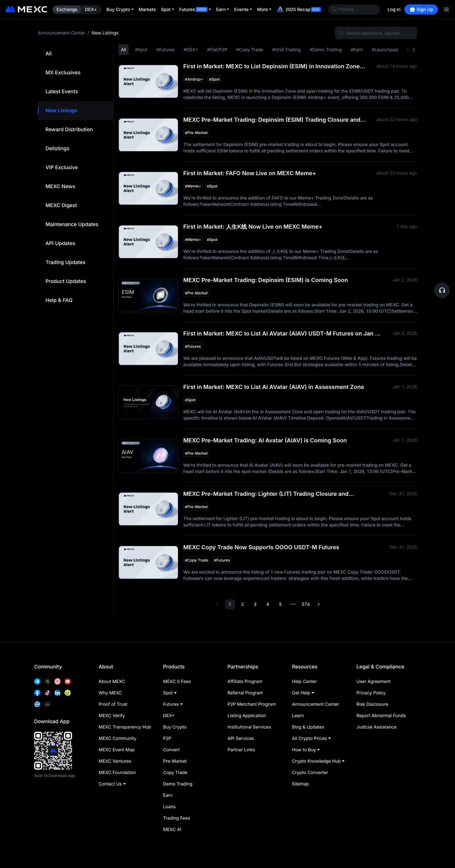The image size is (455, 868).
Task: Expand the Futures 500X dropdown
Action: tap(195, 9)
